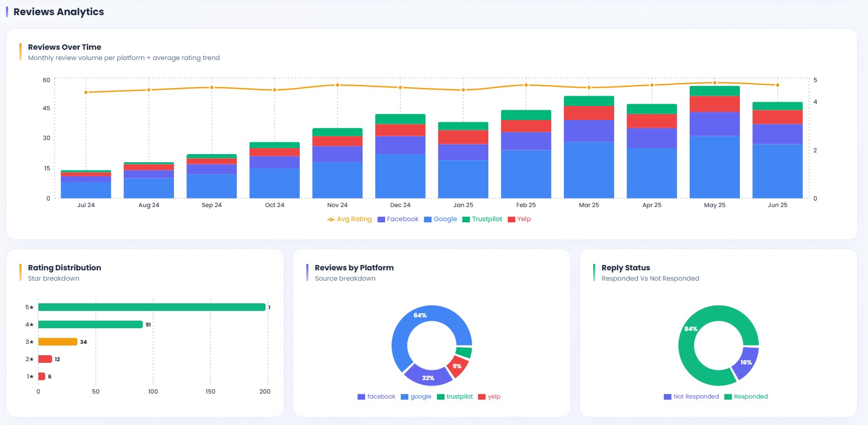Click the '12' value beside the 2★ bar
The width and height of the screenshot is (868, 425).
(x=57, y=360)
